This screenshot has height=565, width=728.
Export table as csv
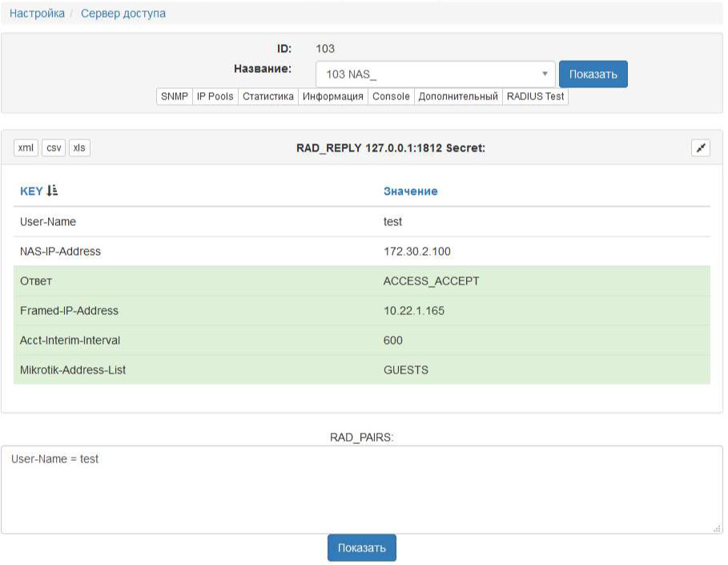[54, 147]
